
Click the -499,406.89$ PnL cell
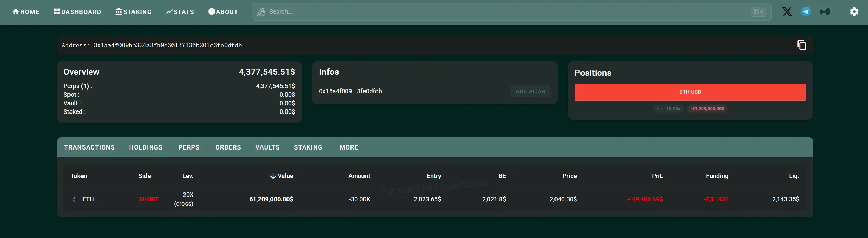click(645, 199)
